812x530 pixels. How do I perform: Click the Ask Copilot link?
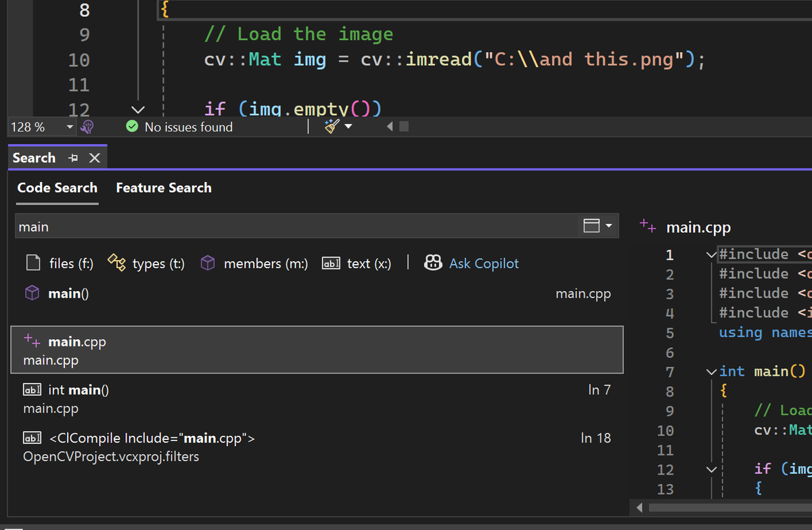[484, 263]
